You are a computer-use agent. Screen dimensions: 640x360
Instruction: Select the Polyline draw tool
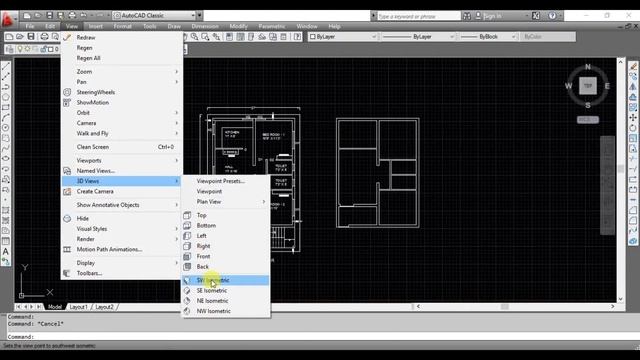[x=6, y=87]
